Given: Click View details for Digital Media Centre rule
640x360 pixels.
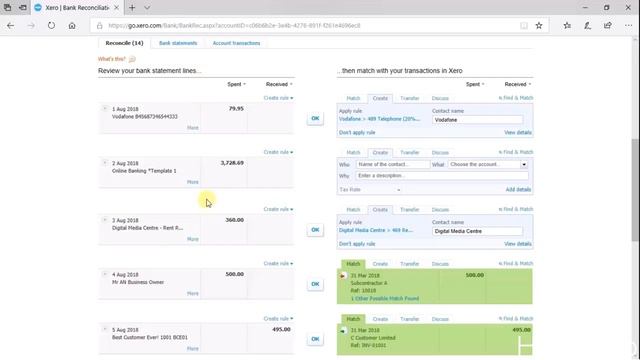Looking at the screenshot, I should [518, 244].
